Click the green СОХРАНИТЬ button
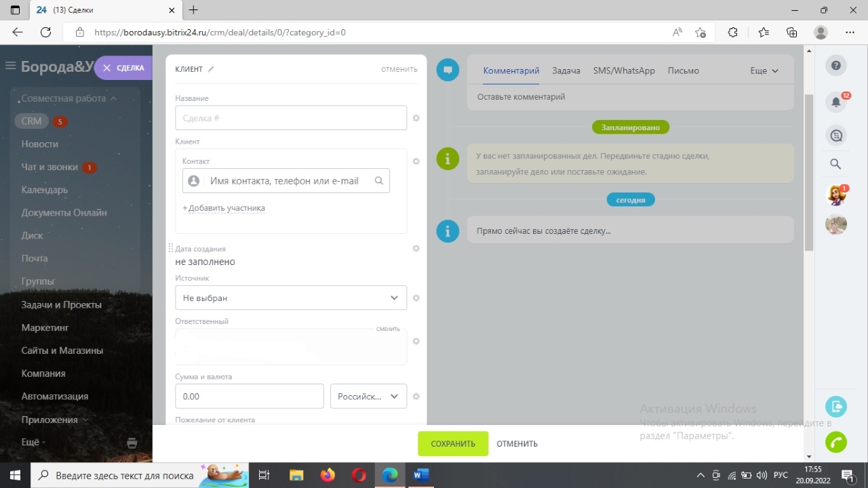This screenshot has height=488, width=868. coord(453,443)
